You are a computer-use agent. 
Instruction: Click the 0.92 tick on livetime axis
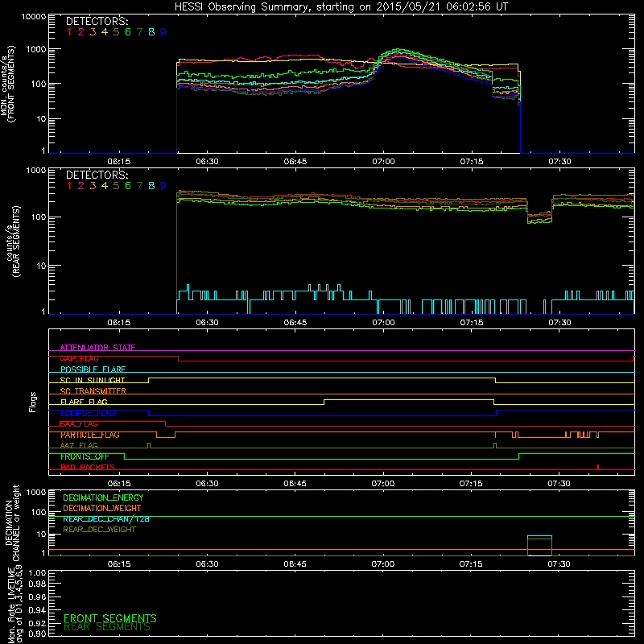click(x=37, y=623)
